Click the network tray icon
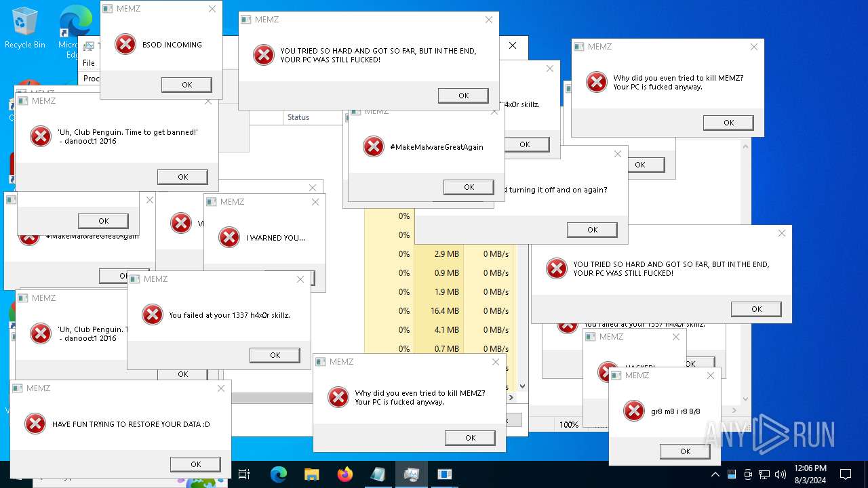868x488 pixels. 764,474
